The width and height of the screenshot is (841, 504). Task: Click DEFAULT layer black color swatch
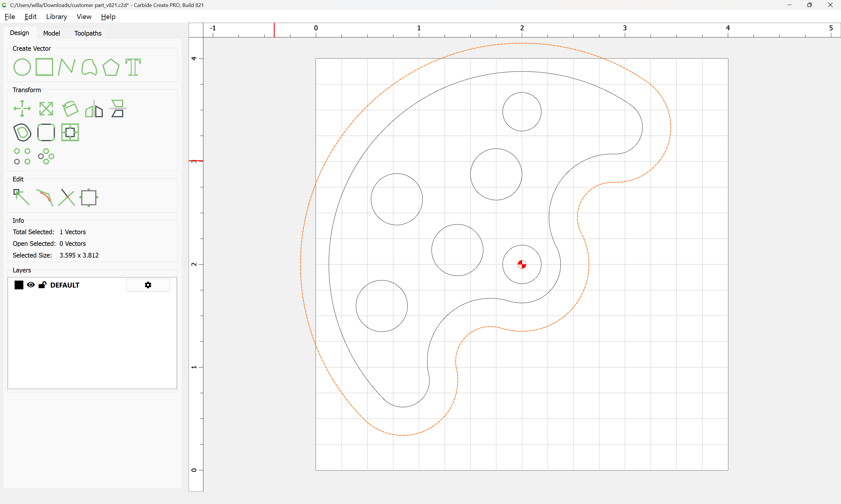tap(19, 285)
